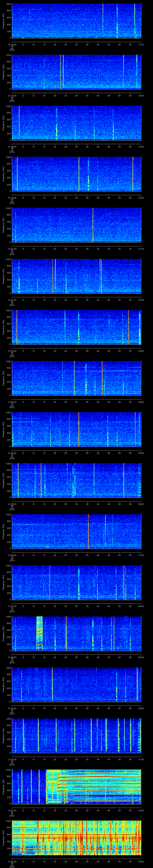Select the '12:29:00' start time label
Viewport: 153px width, 868px height.
[12, 708]
